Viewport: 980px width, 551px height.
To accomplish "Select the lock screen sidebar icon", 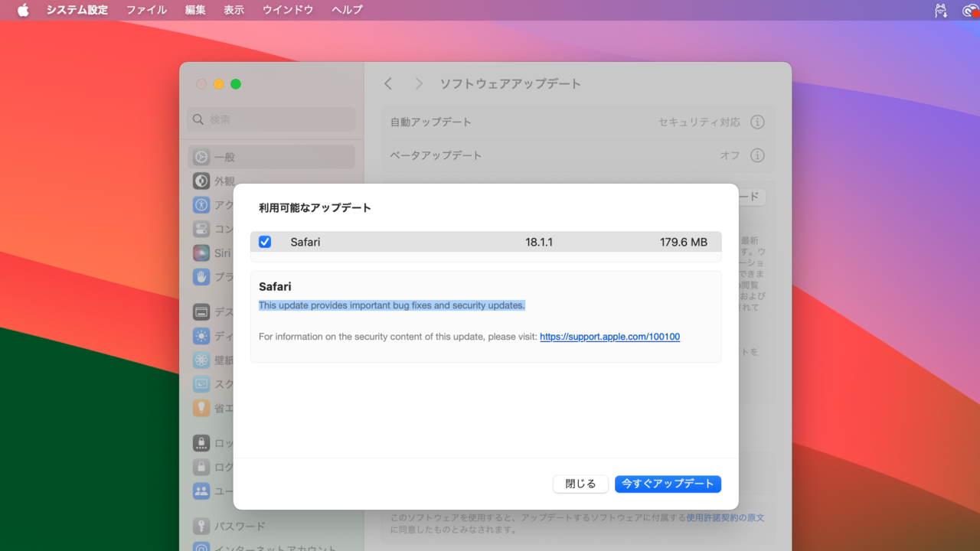I will tap(201, 443).
